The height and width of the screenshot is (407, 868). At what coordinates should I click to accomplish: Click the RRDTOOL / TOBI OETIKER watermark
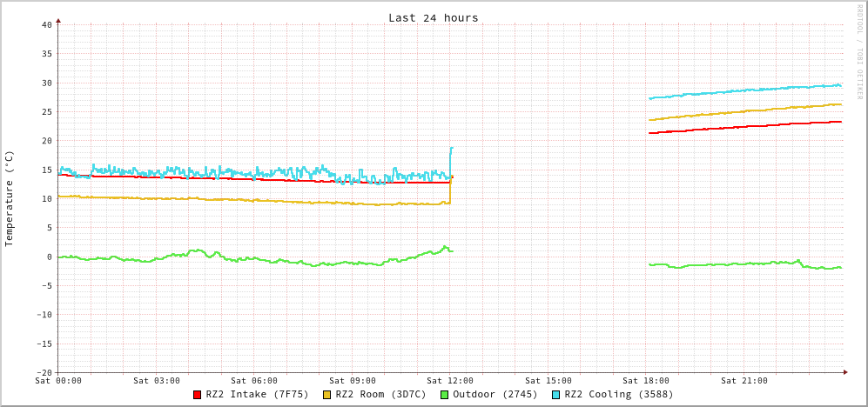(x=859, y=51)
